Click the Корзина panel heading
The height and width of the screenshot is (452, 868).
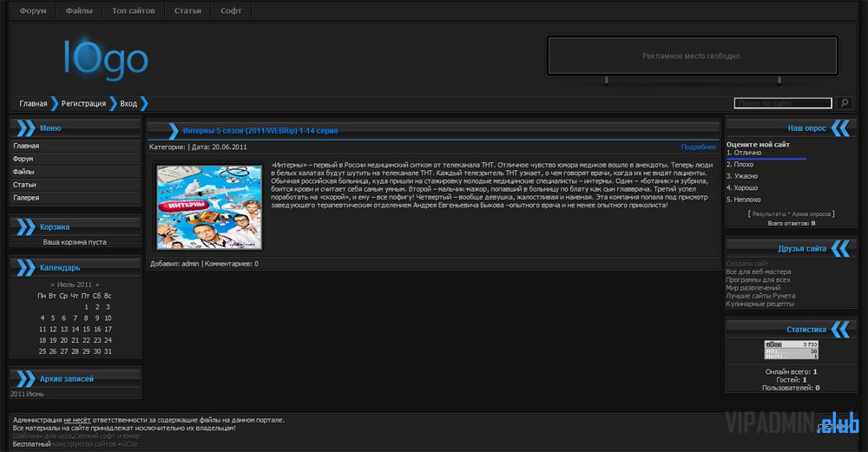point(54,226)
